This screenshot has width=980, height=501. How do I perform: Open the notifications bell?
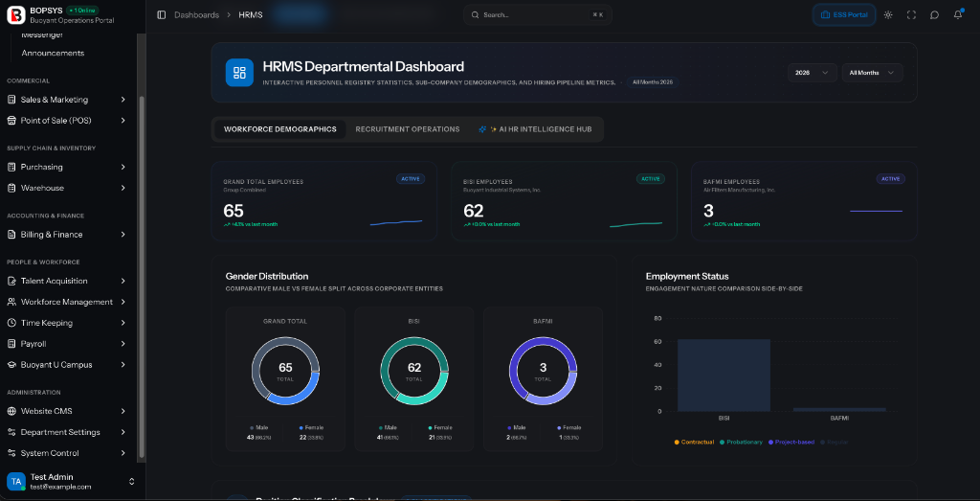point(957,15)
